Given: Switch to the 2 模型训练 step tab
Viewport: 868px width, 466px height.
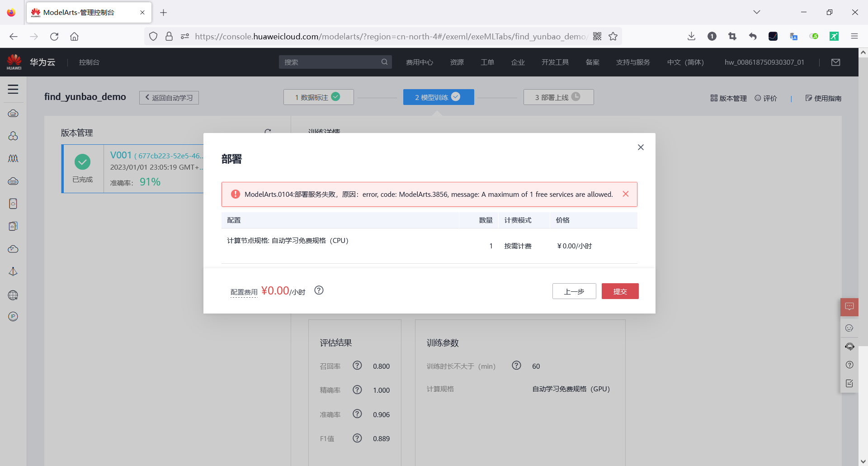Looking at the screenshot, I should [438, 97].
